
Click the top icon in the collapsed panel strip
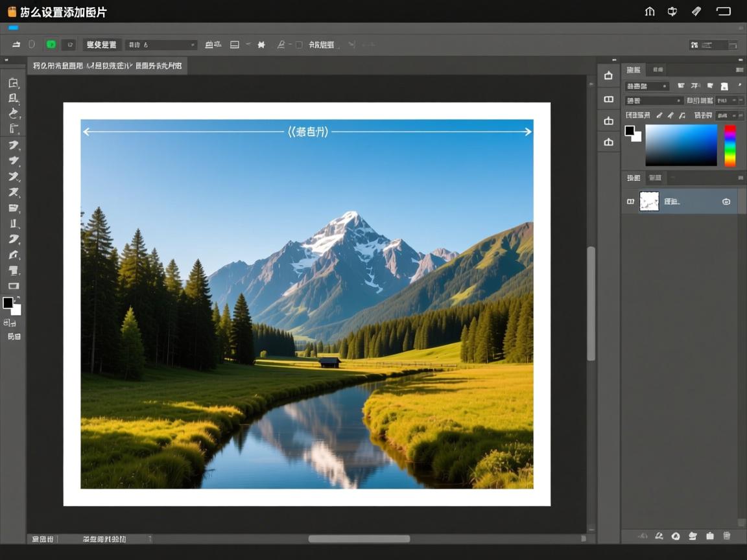click(608, 76)
